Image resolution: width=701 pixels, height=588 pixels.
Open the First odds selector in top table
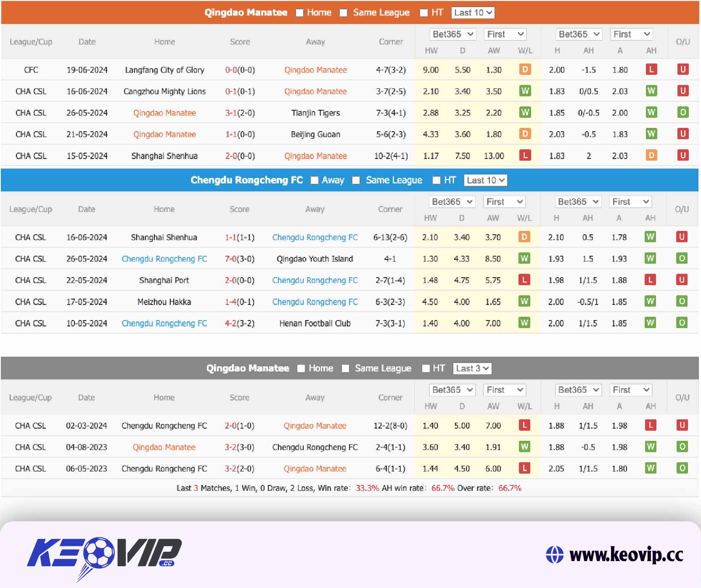505,34
